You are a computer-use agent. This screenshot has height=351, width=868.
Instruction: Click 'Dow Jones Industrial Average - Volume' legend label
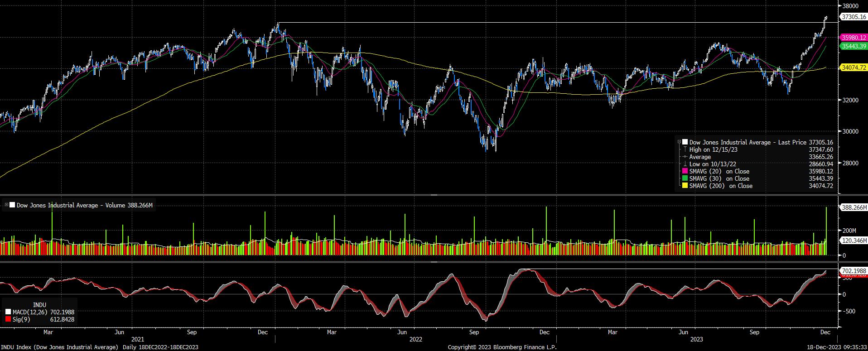tap(71, 205)
